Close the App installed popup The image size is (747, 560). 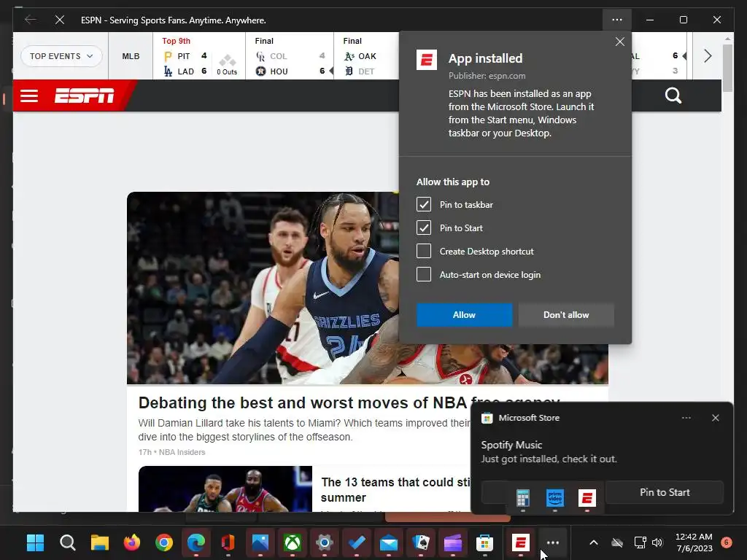point(620,42)
